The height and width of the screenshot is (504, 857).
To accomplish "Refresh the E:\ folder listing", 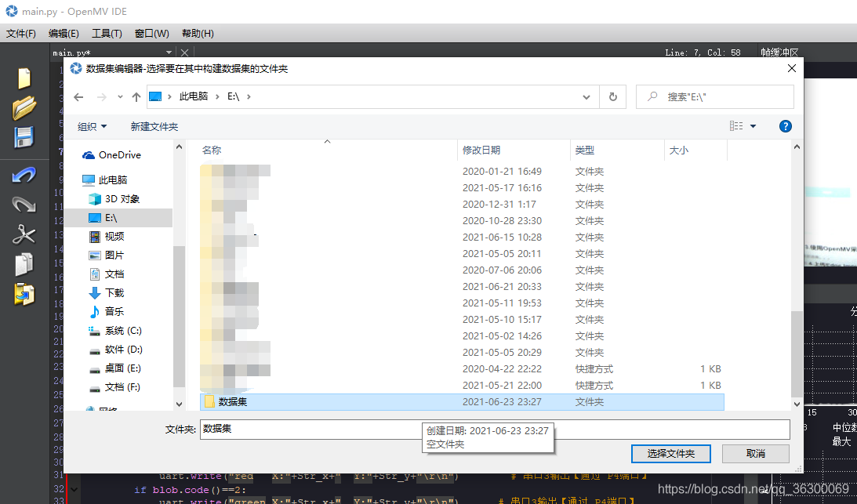I will (612, 96).
